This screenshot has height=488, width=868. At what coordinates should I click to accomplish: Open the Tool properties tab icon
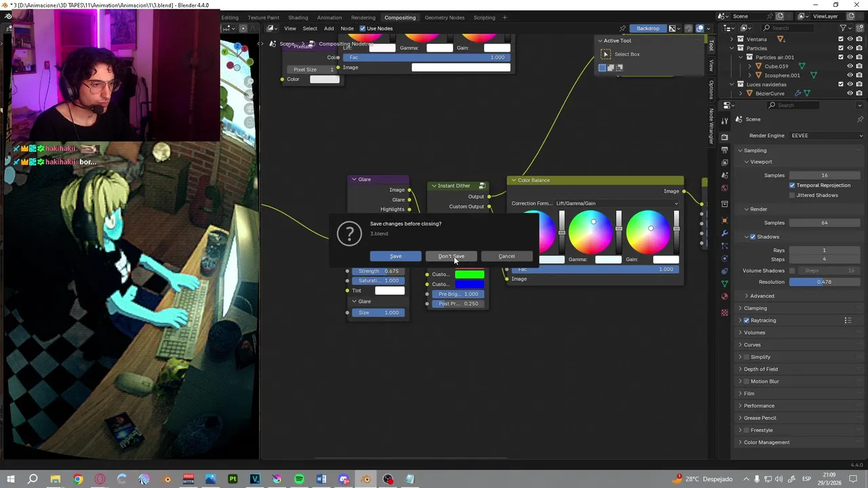[725, 120]
